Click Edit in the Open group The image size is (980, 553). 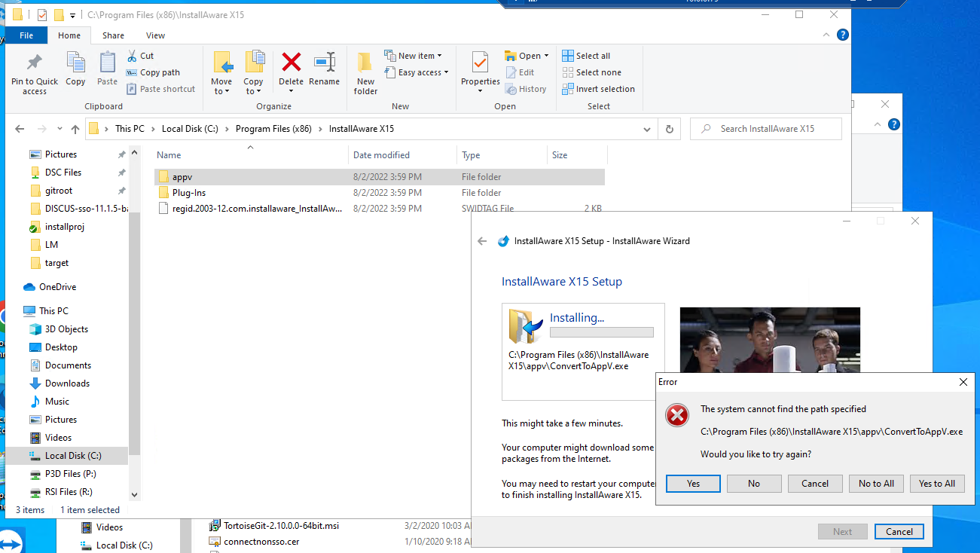pos(520,72)
